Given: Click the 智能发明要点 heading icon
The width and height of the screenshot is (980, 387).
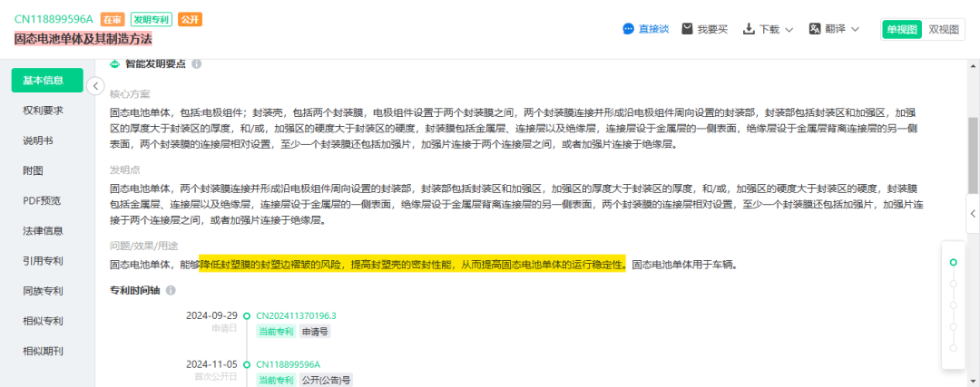Looking at the screenshot, I should [114, 63].
